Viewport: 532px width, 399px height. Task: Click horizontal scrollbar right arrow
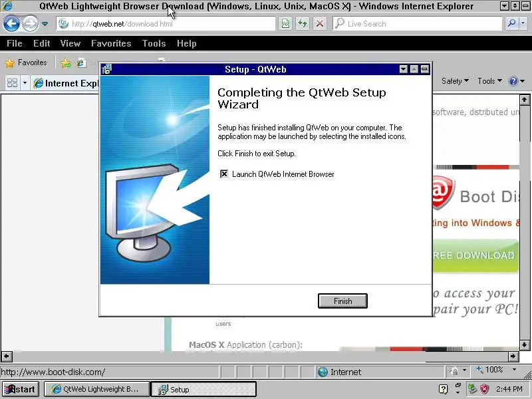coord(513,356)
